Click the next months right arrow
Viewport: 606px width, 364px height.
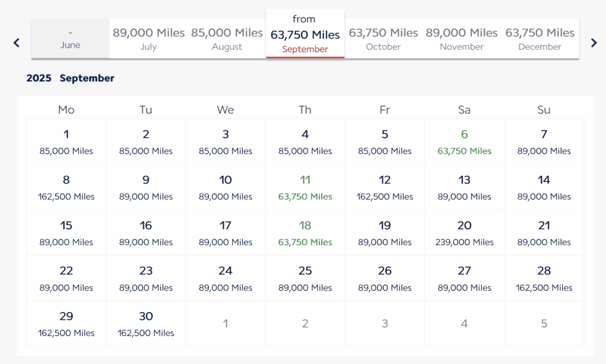(593, 43)
